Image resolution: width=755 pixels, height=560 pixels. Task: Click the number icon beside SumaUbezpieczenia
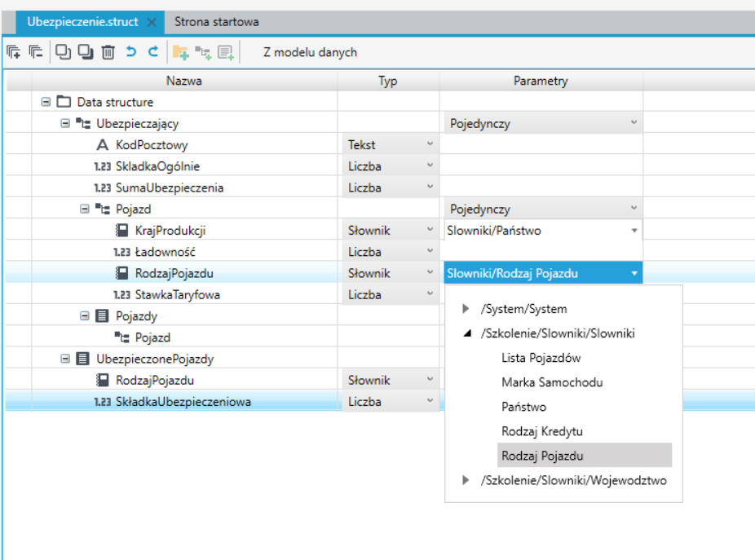tap(102, 187)
